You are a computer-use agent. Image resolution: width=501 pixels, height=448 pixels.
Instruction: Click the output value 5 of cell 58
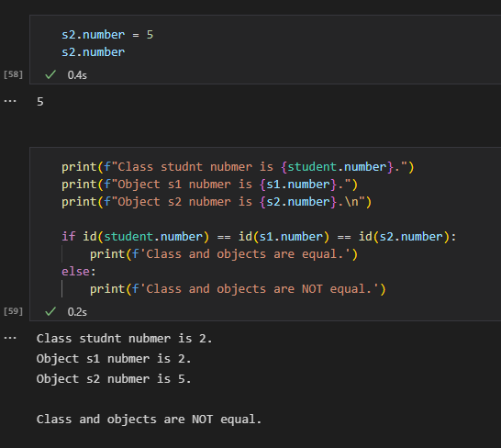click(40, 102)
